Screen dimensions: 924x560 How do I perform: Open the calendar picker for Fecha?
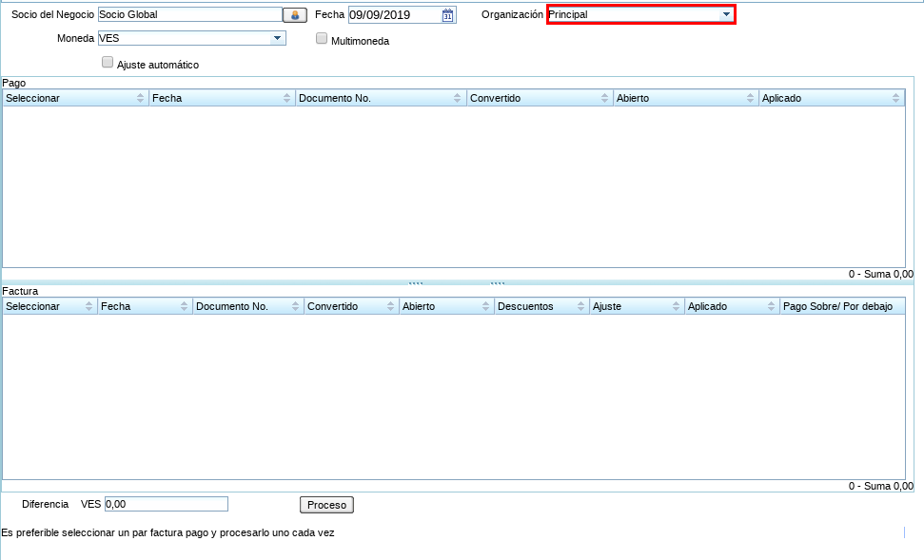tap(448, 15)
